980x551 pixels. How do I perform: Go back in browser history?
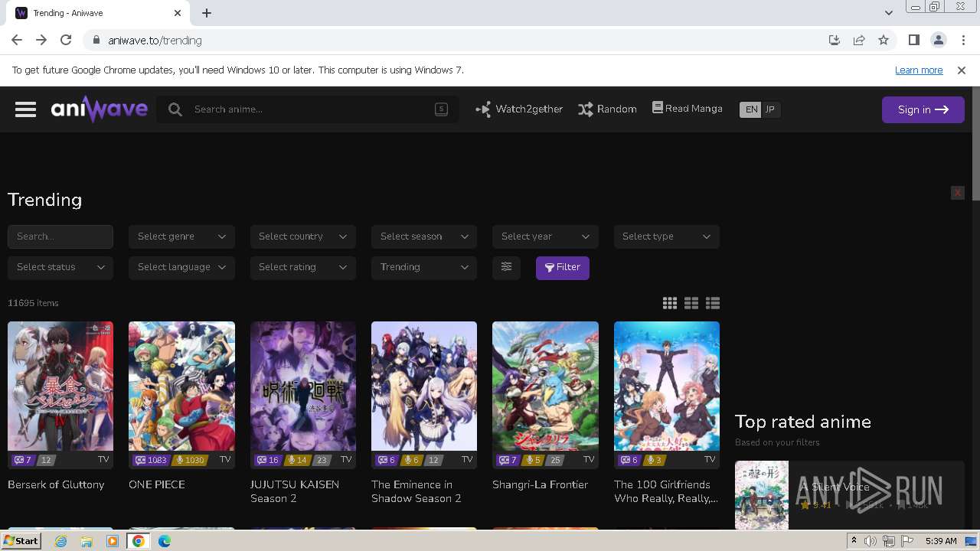[17, 40]
